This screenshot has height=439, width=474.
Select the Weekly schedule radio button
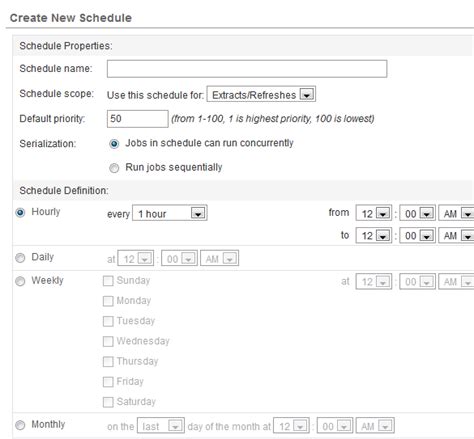click(x=20, y=281)
